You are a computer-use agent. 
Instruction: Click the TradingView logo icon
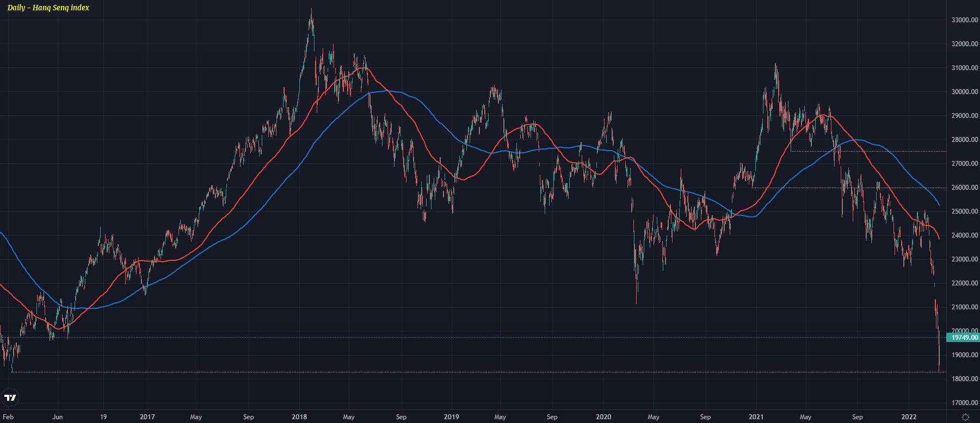pyautogui.click(x=10, y=397)
